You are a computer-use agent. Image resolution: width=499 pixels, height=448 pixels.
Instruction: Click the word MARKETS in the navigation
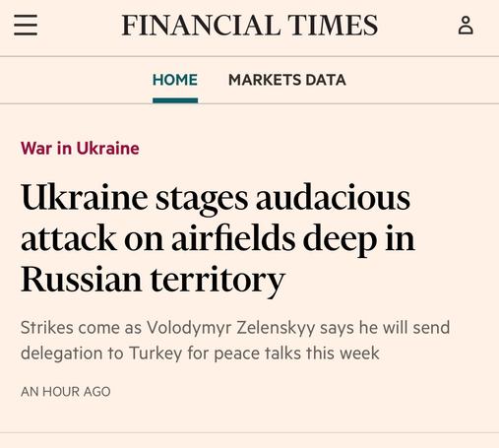[265, 80]
